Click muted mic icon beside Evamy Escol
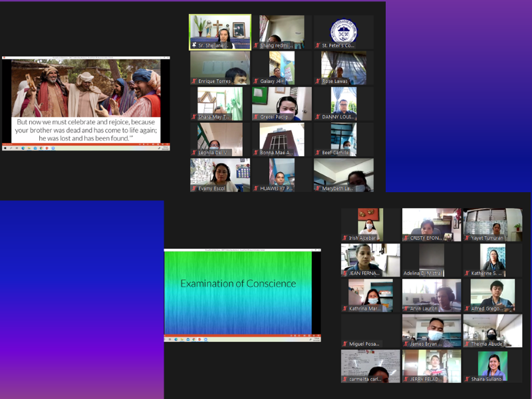532x399 pixels. pos(194,188)
